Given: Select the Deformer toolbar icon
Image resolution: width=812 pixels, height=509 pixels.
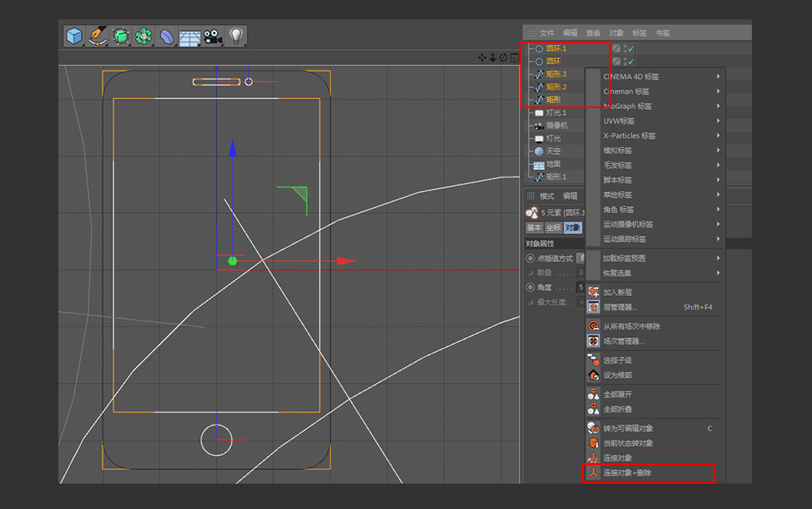Looking at the screenshot, I should click(167, 36).
